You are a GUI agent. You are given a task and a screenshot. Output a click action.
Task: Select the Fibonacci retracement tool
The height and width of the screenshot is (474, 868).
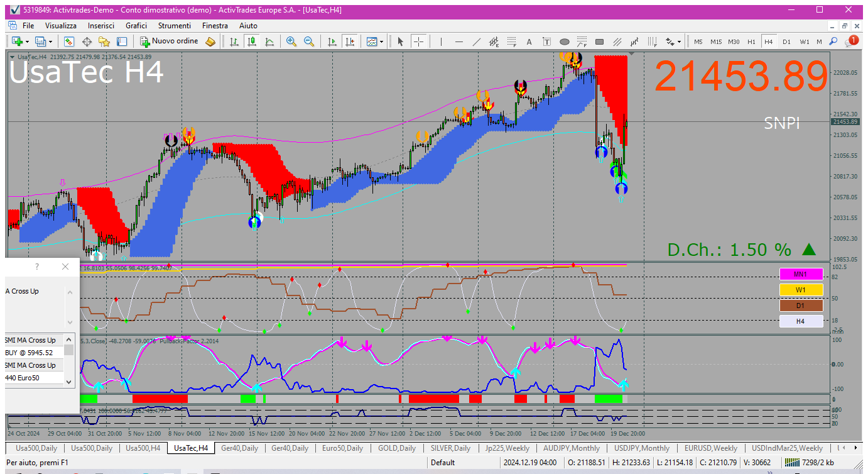tap(512, 41)
